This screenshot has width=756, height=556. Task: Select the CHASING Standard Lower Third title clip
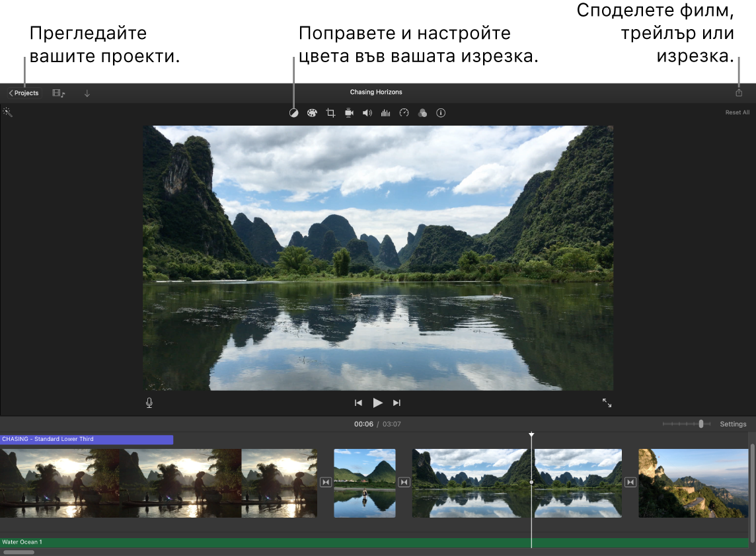coord(86,438)
